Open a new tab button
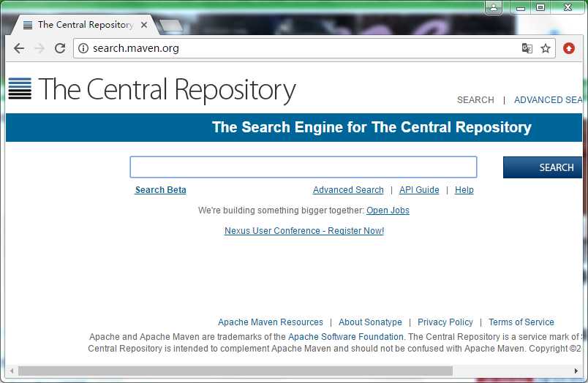588x383 pixels. coord(171,26)
